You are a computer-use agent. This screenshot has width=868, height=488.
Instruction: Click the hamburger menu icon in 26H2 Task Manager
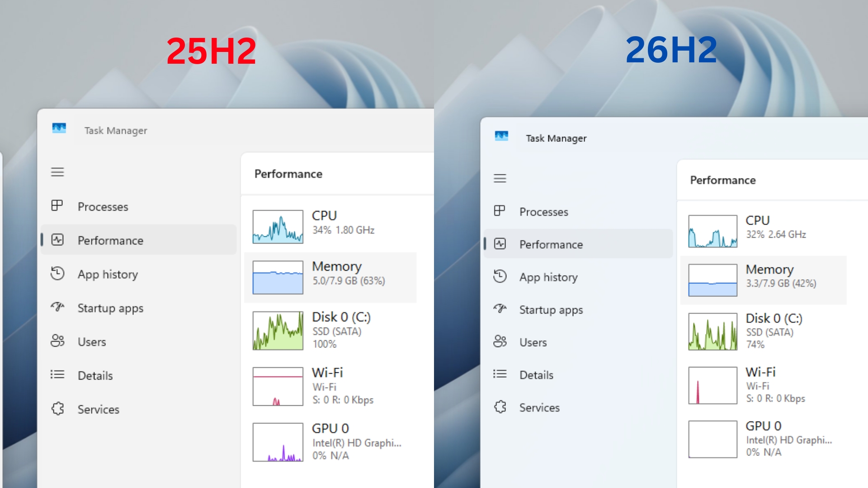500,178
